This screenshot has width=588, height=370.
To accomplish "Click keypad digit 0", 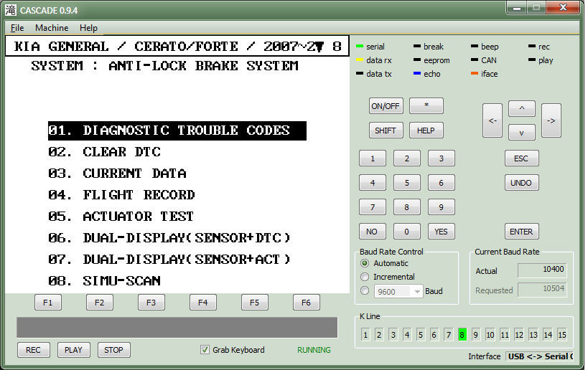I will click(407, 232).
